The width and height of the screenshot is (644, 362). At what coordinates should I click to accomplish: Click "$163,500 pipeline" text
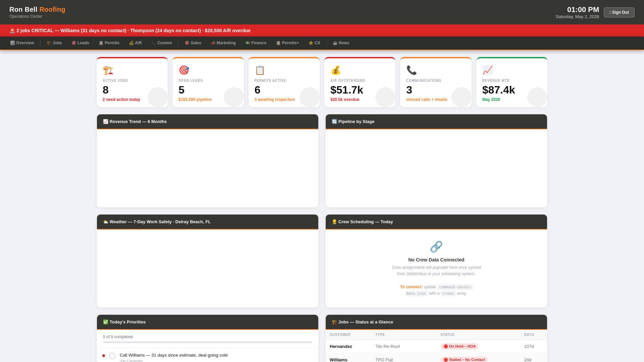pos(195,100)
